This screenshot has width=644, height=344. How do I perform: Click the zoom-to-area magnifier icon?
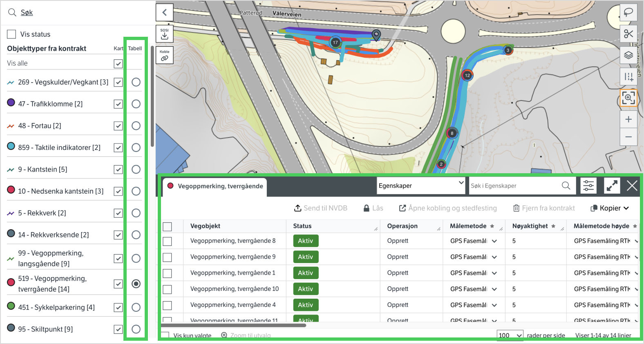(628, 98)
